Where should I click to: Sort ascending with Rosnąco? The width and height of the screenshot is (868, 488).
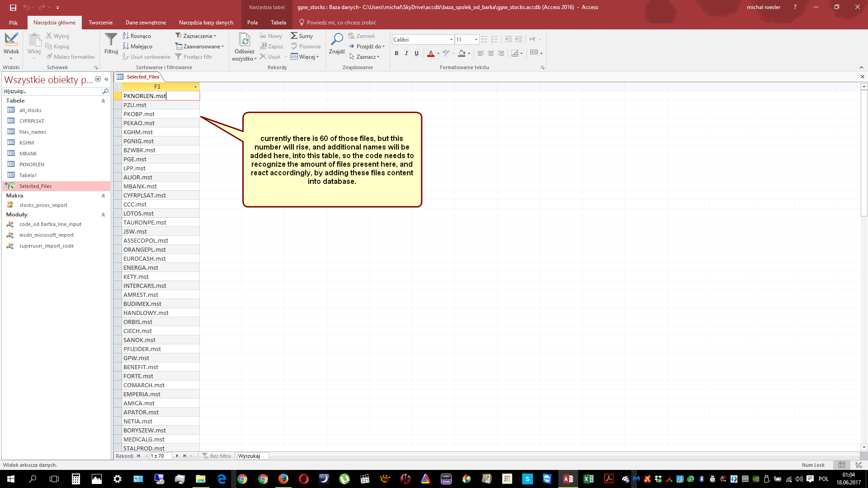click(137, 36)
